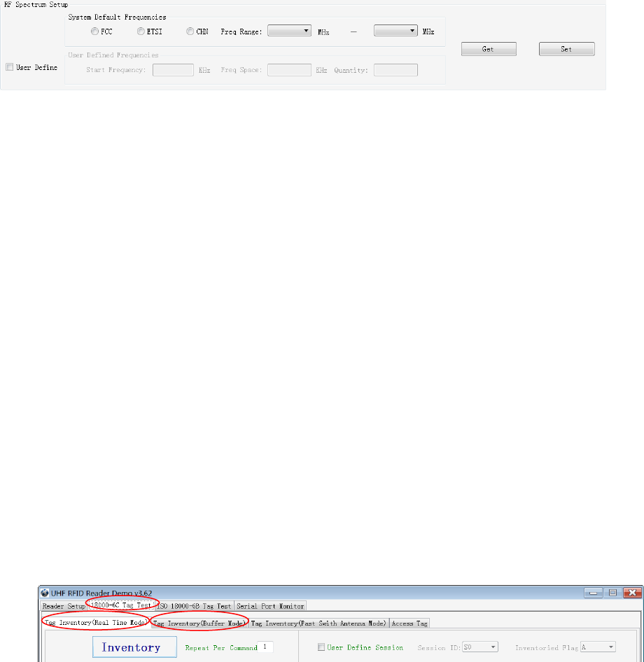Click the Repeat Per Command field
Screen dimensions: 644x662
coord(265,647)
